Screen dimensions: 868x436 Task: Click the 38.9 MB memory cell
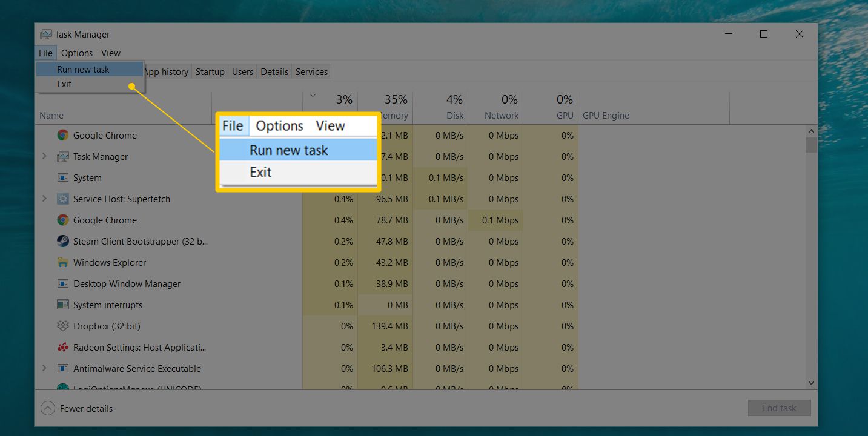(x=385, y=283)
